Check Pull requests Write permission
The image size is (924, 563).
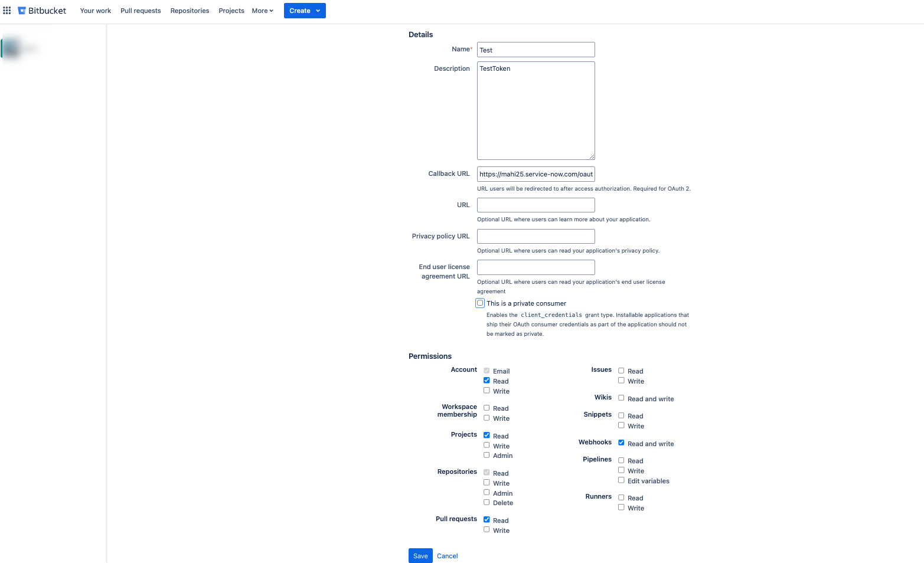(487, 530)
